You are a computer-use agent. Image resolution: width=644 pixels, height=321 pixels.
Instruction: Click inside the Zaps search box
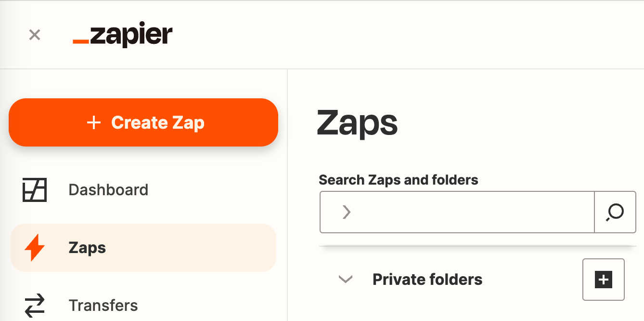tap(457, 212)
